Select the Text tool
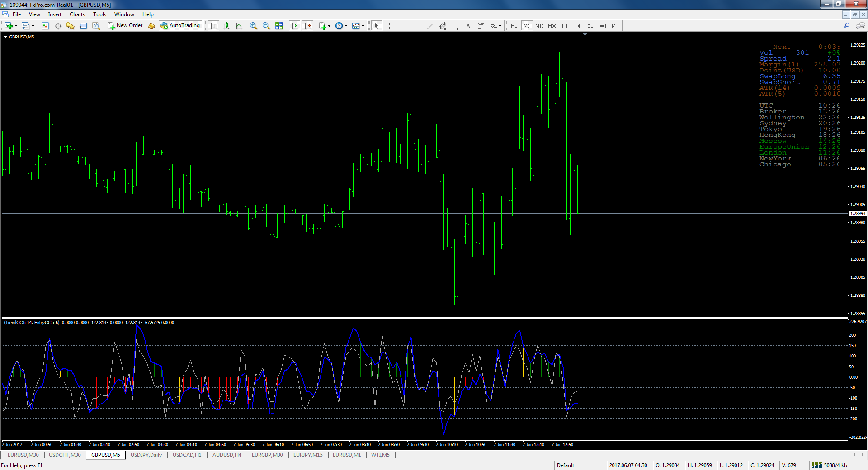This screenshot has width=868, height=470. (468, 26)
